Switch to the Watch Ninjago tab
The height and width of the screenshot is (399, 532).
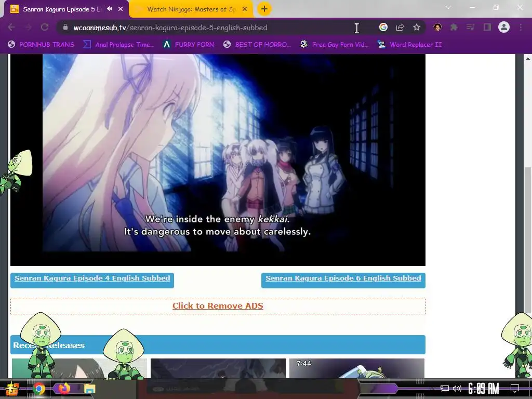pyautogui.click(x=191, y=9)
